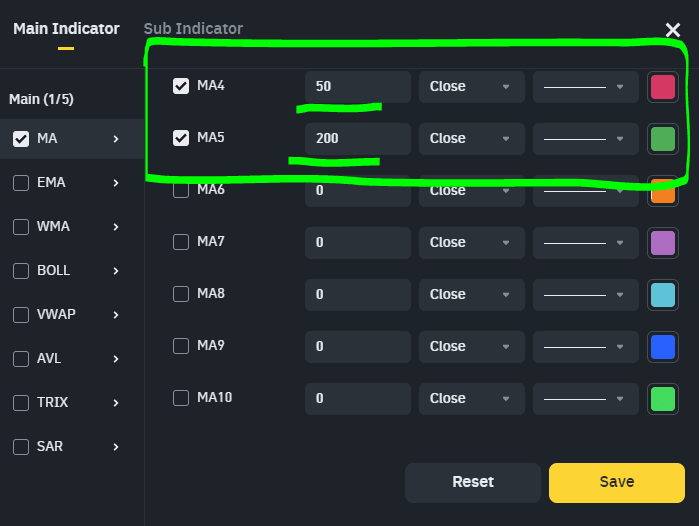
Task: Open MA5 line style dropdown
Action: coord(585,138)
